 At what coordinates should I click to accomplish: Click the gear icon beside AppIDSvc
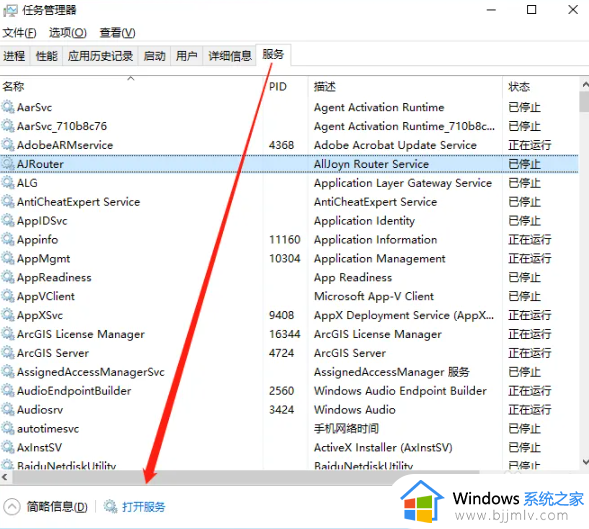[8, 220]
